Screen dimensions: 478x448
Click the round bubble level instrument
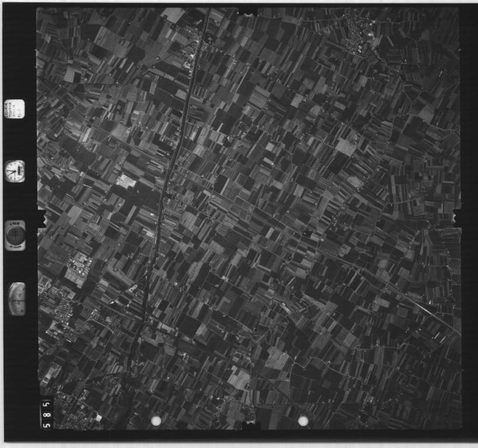(15, 236)
